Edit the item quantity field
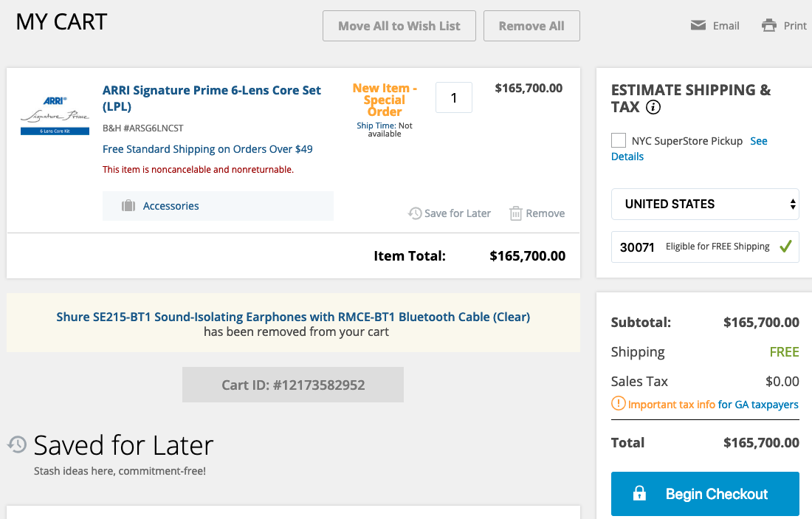Screen dimensions: 812x519 point(453,97)
